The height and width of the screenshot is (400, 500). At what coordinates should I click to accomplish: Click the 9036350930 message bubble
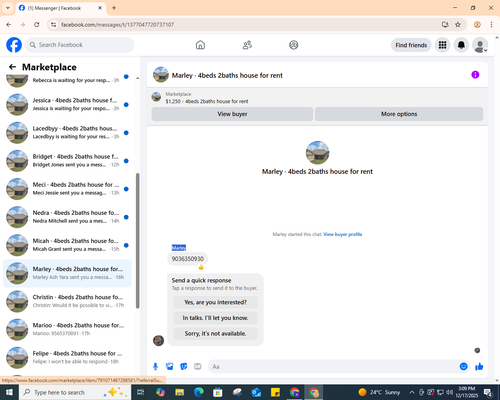pyautogui.click(x=187, y=259)
